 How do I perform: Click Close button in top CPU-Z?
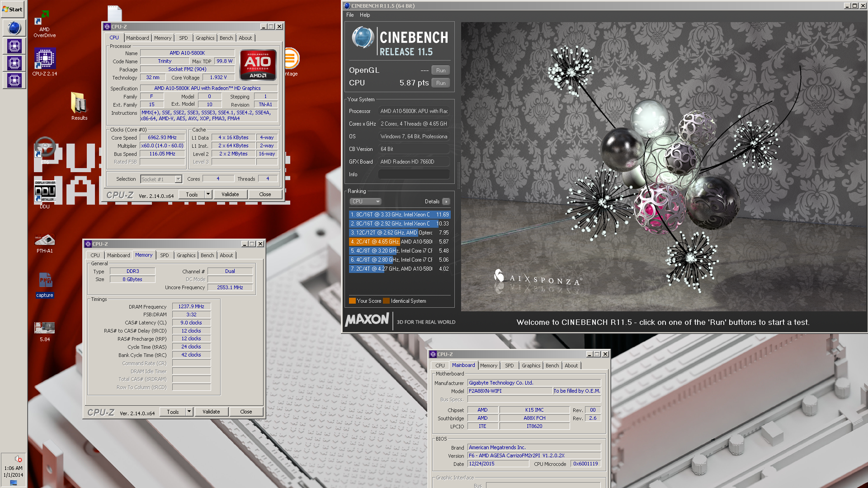click(x=265, y=194)
